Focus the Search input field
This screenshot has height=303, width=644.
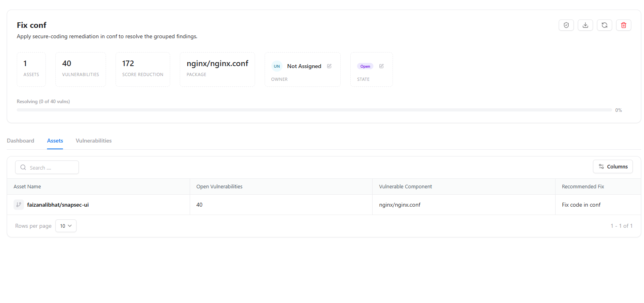point(47,167)
